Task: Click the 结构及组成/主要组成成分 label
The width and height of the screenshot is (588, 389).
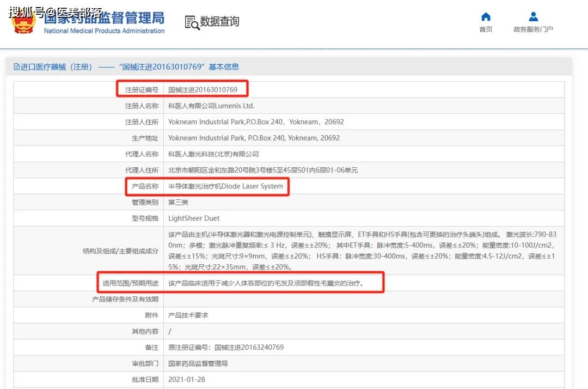Action: (x=121, y=251)
